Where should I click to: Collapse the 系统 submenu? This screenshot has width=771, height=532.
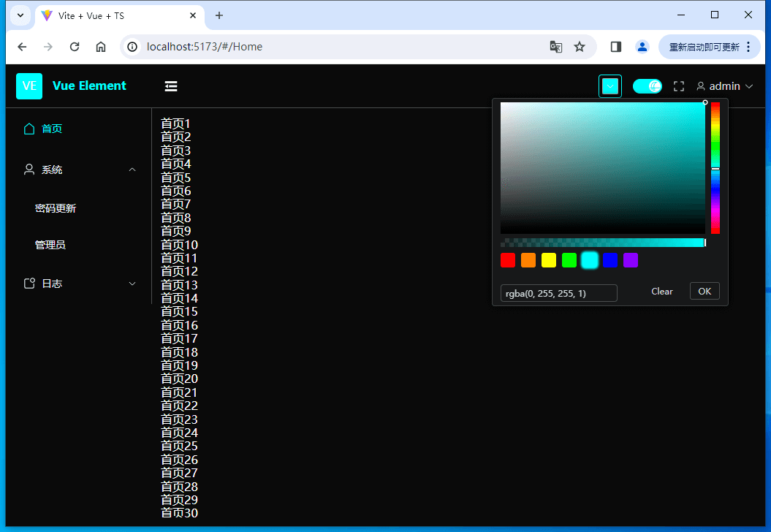click(132, 170)
